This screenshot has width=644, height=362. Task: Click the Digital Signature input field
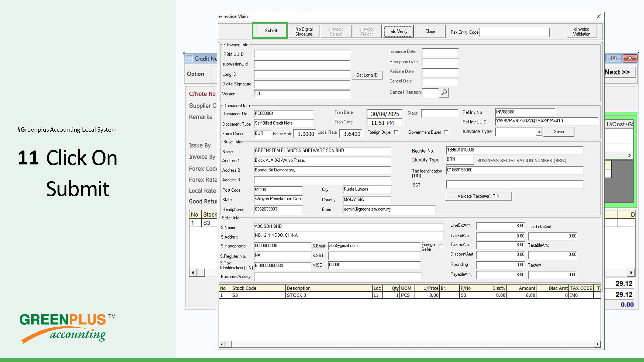[302, 84]
